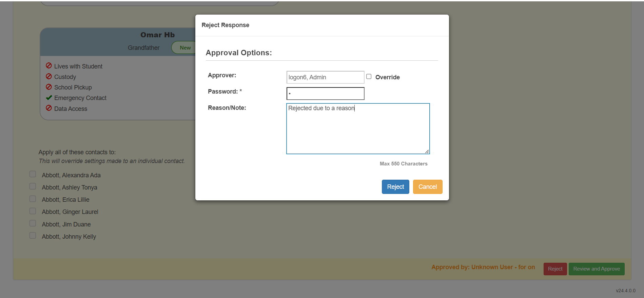This screenshot has width=644, height=298.
Task: Toggle the Abbott, Jim Duane checkbox
Action: click(x=33, y=223)
